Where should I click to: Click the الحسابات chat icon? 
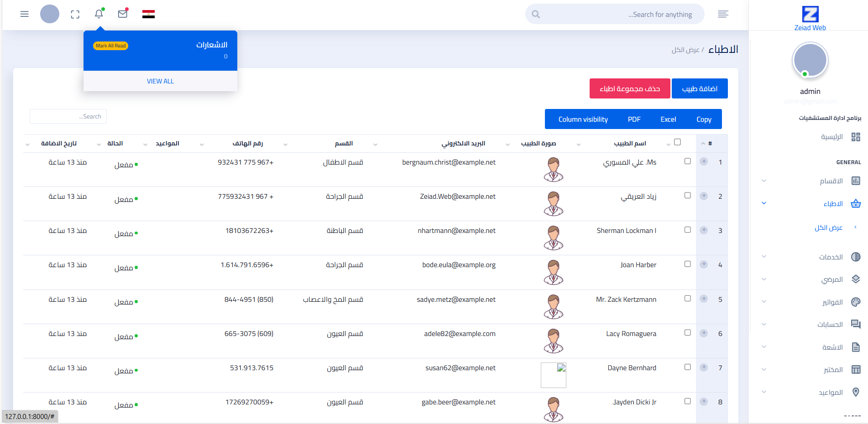[856, 324]
